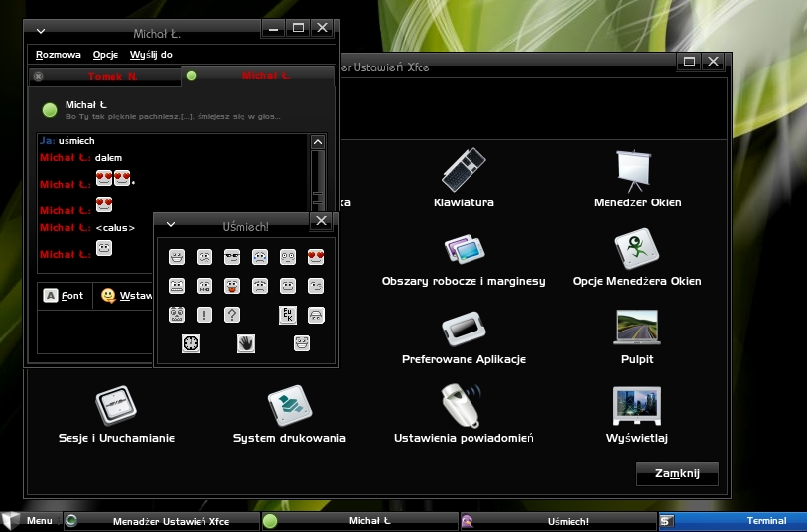Switch to Uśmiech! window in taskbar
The width and height of the screenshot is (807, 532).
pos(559,521)
